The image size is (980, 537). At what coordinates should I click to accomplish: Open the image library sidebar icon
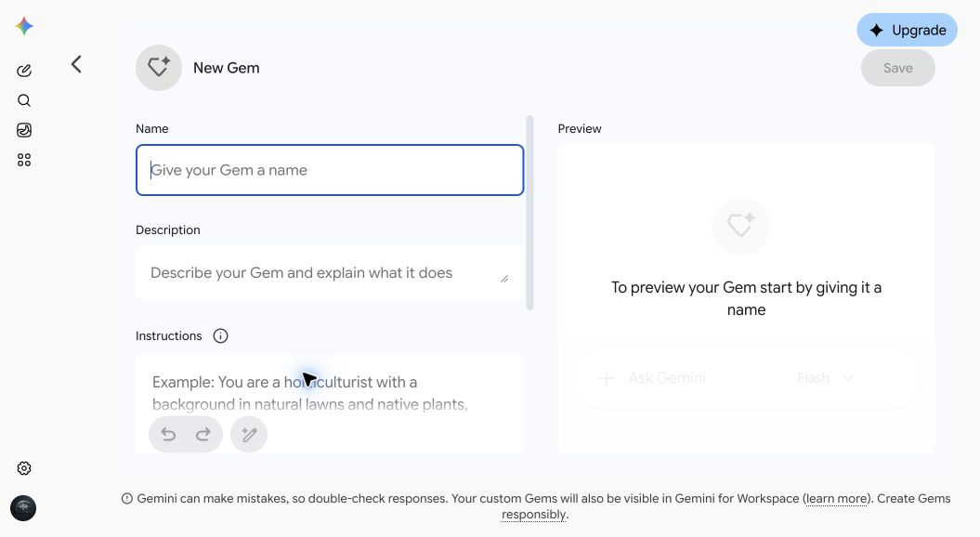coord(24,130)
